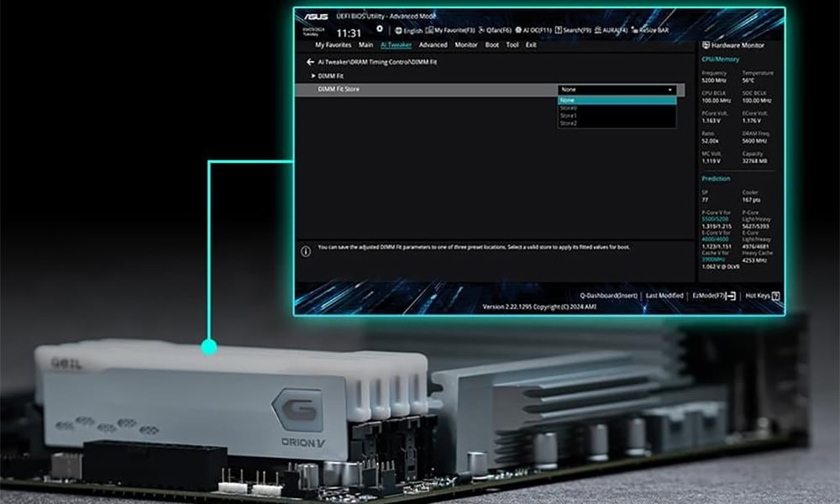Click the Hot Keys label
The image size is (840, 504).
(758, 296)
